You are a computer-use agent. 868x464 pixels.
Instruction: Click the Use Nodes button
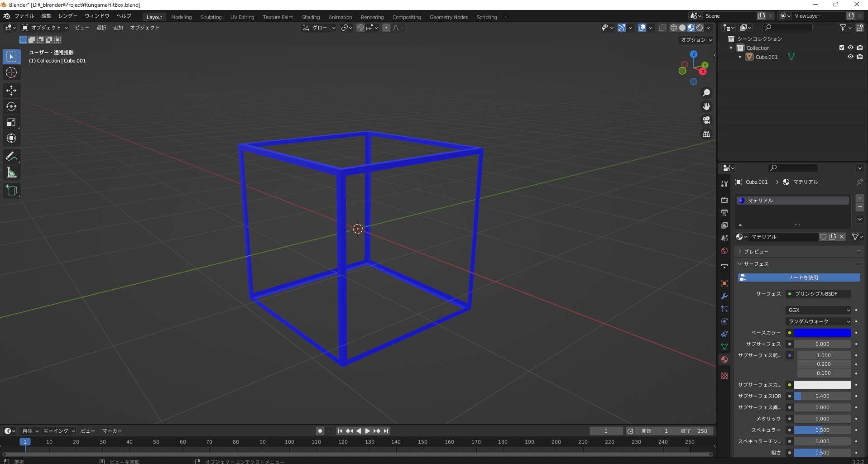[x=799, y=277]
